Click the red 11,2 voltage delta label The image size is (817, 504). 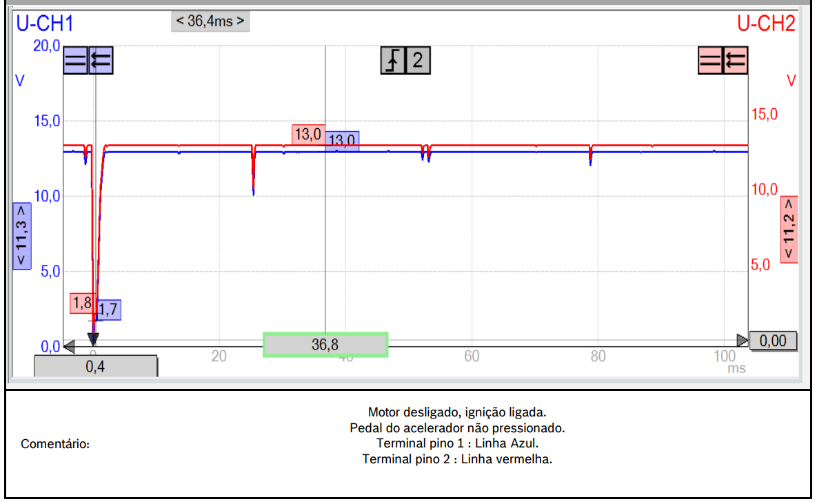[789, 230]
